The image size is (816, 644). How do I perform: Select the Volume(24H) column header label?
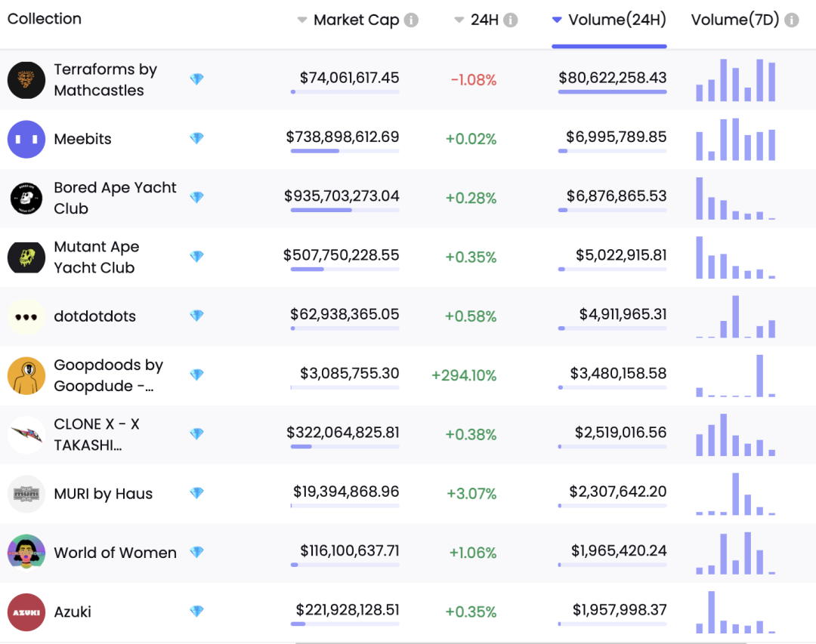617,20
